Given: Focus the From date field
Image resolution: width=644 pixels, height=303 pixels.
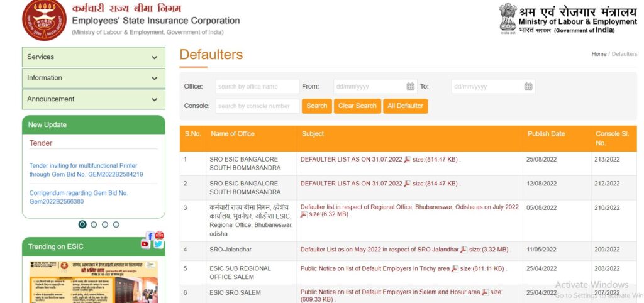Looking at the screenshot, I should pyautogui.click(x=375, y=87).
